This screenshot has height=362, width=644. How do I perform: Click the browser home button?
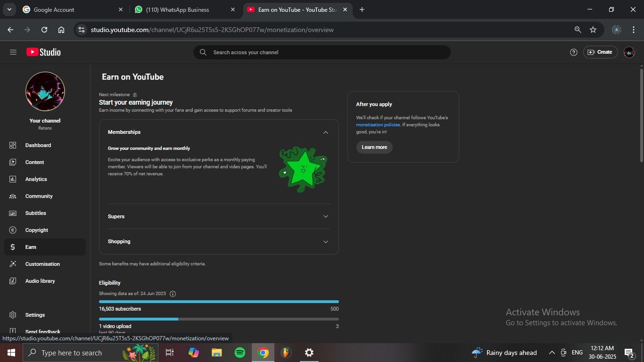[x=61, y=30]
